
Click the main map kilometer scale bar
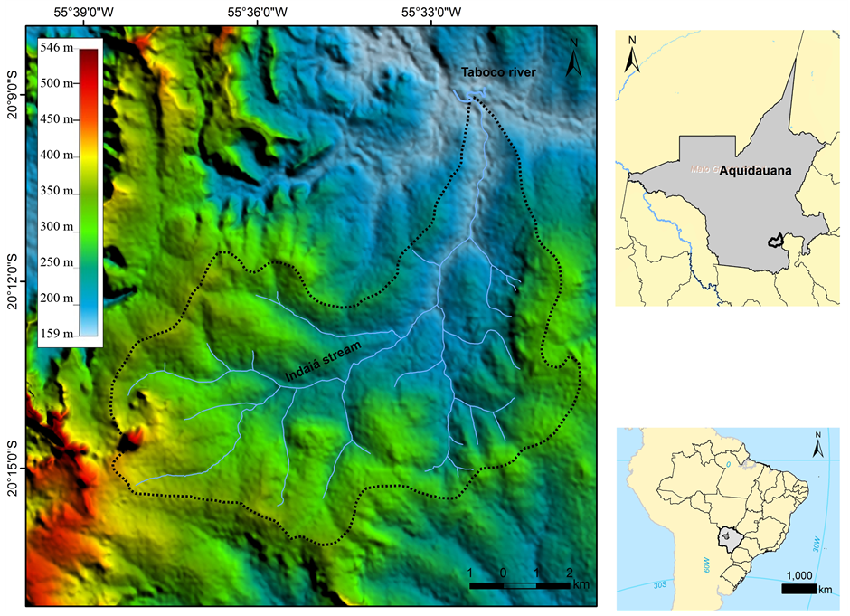tap(520, 585)
